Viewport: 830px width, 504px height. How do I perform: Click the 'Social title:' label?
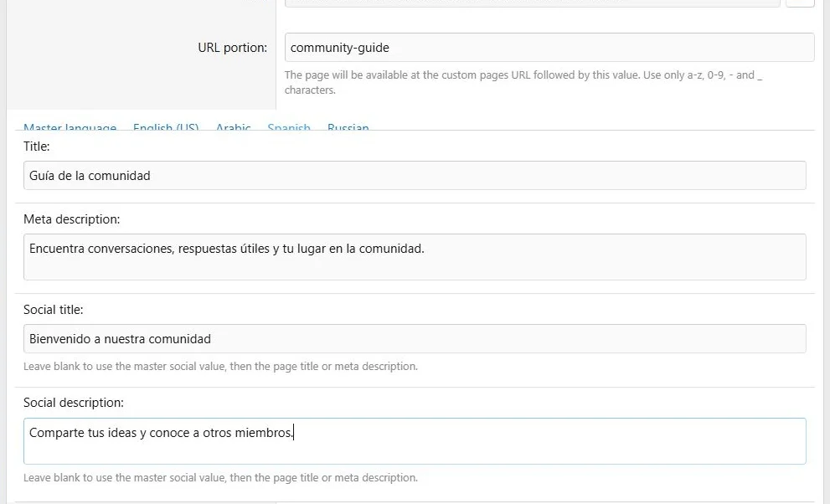(x=53, y=310)
